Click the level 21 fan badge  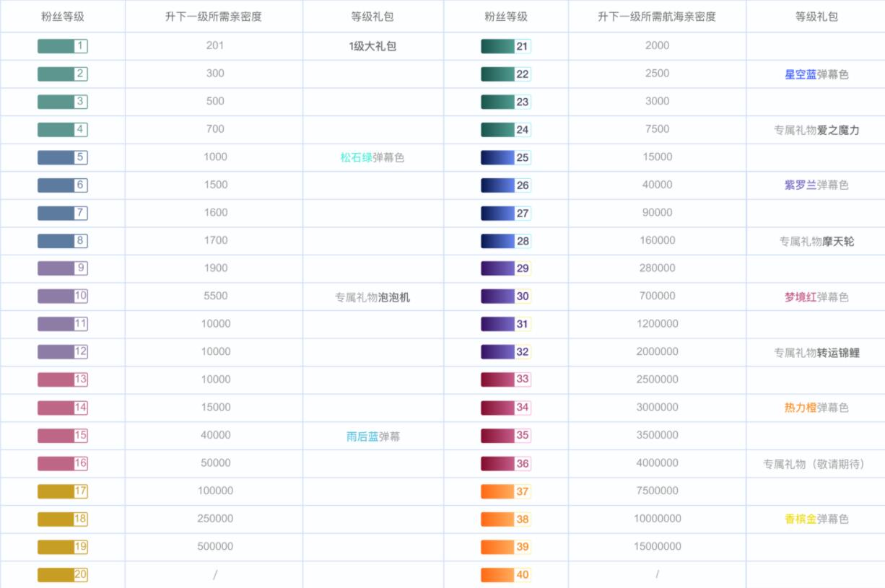coord(504,45)
